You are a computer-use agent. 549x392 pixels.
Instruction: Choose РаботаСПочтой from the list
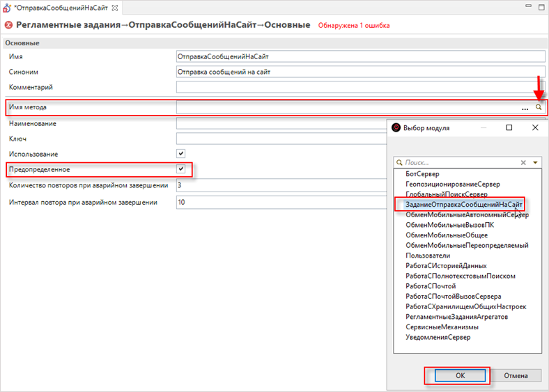click(x=431, y=285)
